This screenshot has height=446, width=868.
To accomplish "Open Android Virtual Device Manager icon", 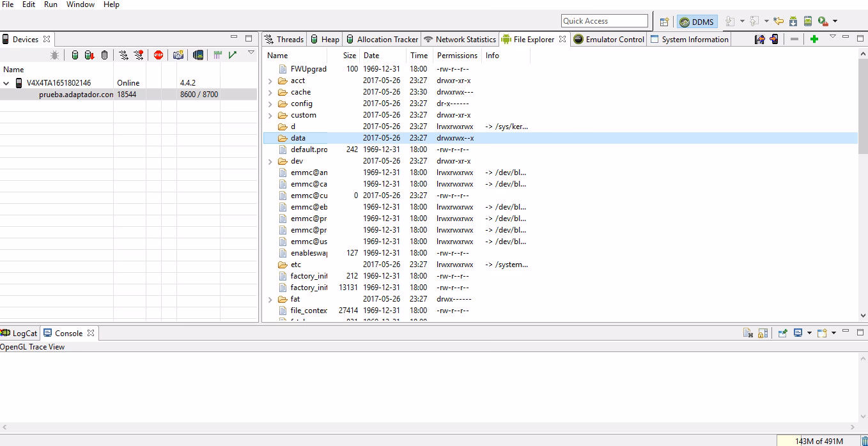I will click(808, 21).
